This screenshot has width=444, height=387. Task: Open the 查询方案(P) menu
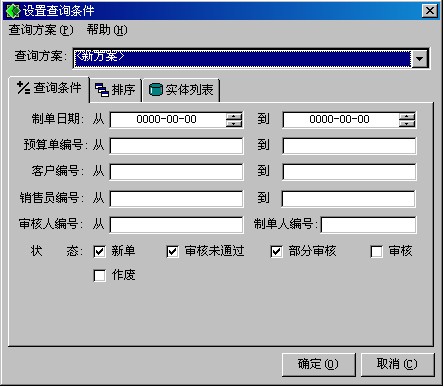[41, 30]
